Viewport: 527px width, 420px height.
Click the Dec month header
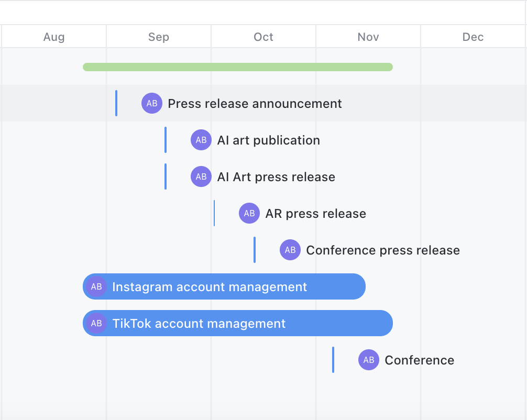(473, 37)
